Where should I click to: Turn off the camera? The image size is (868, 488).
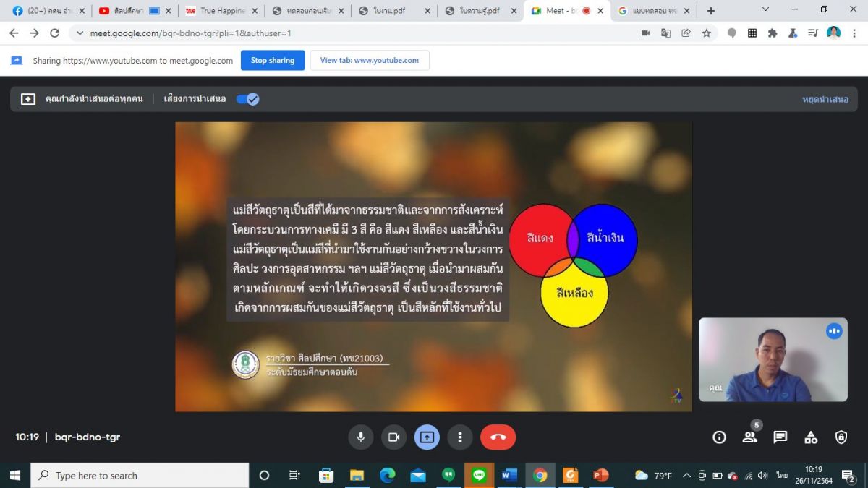click(x=393, y=437)
